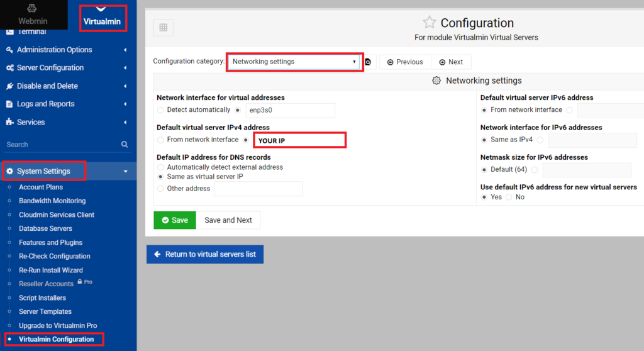Click the Next configuration button
644x351 pixels.
click(451, 62)
